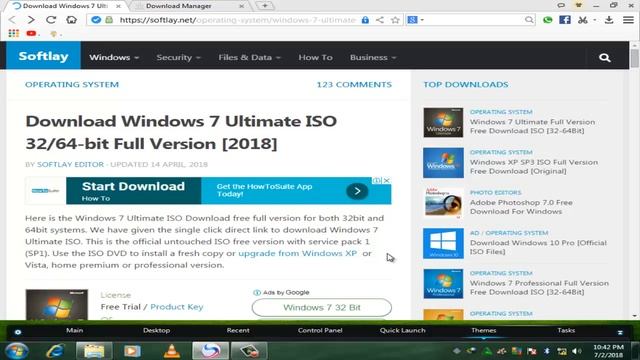Viewport: 640px width, 360px height.
Task: Click the Softlay logo
Action: [43, 56]
